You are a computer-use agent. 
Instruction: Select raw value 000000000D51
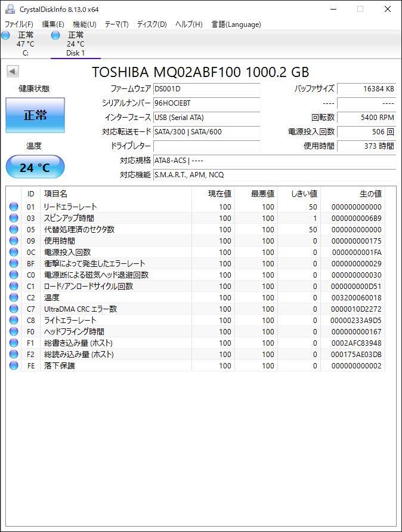[356, 287]
